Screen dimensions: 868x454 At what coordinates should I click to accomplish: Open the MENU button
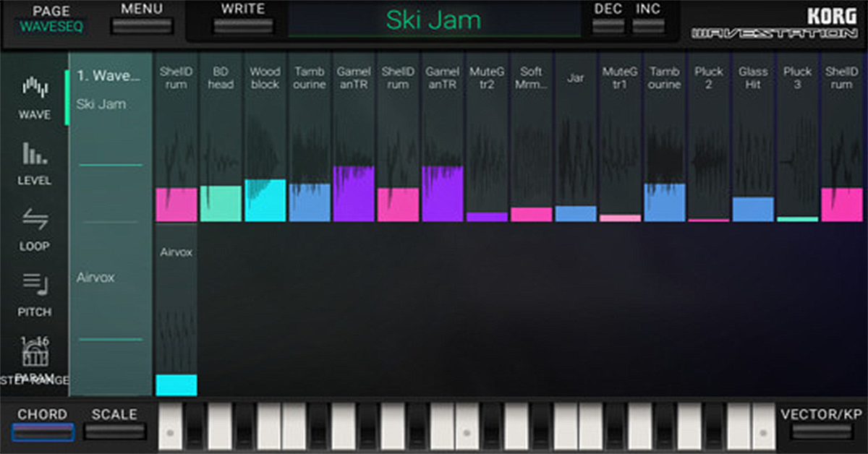142,25
